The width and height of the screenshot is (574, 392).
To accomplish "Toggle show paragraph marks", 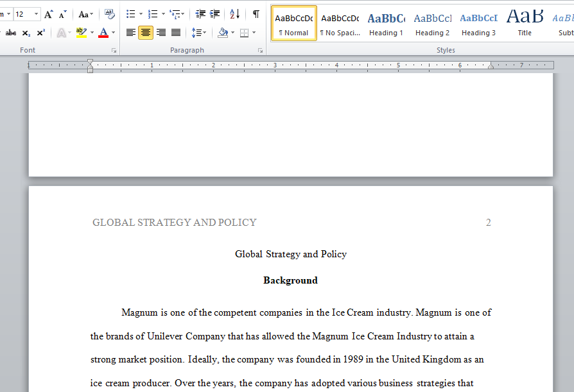I will (x=256, y=14).
